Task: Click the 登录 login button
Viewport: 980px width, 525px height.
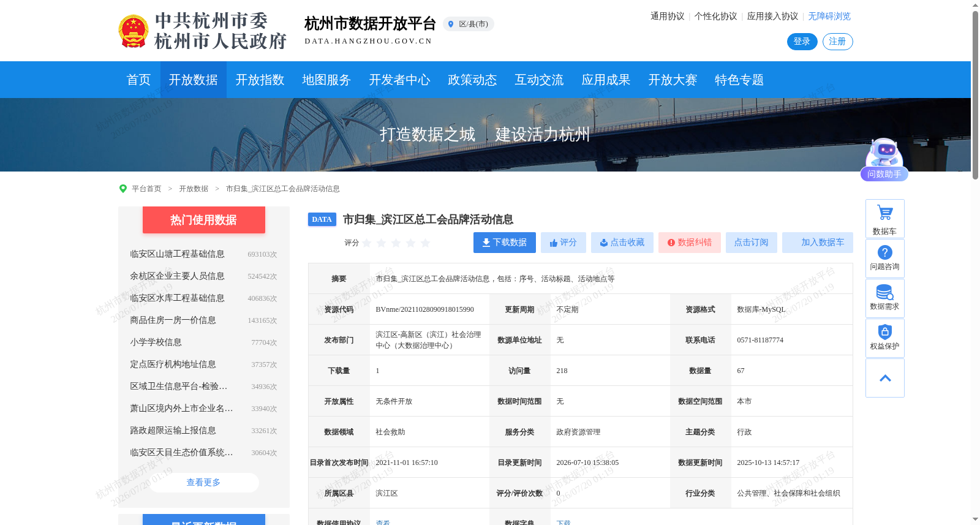Action: coord(802,42)
